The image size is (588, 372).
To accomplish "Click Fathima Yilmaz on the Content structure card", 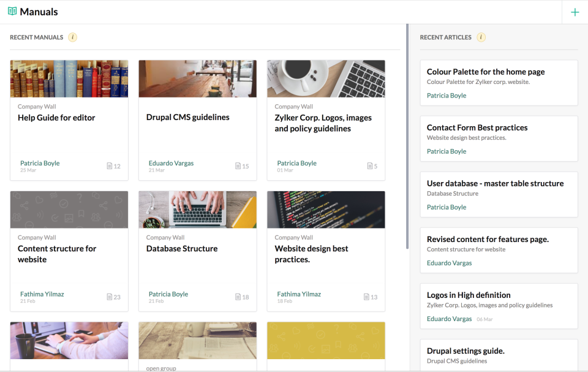I will pyautogui.click(x=42, y=294).
